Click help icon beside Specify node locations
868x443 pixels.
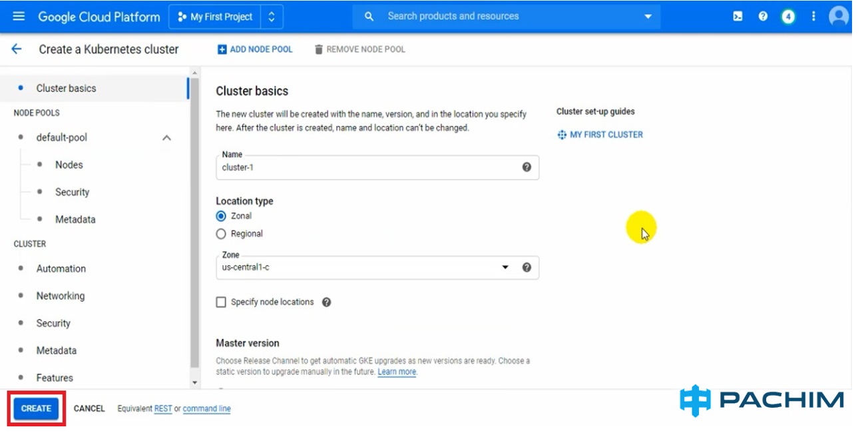(326, 302)
